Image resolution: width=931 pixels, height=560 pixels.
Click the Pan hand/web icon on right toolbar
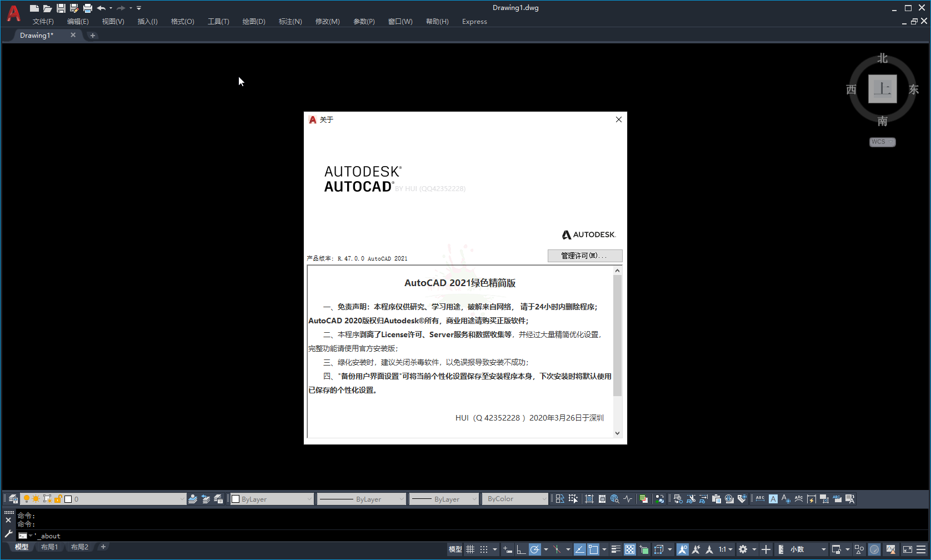(615, 498)
